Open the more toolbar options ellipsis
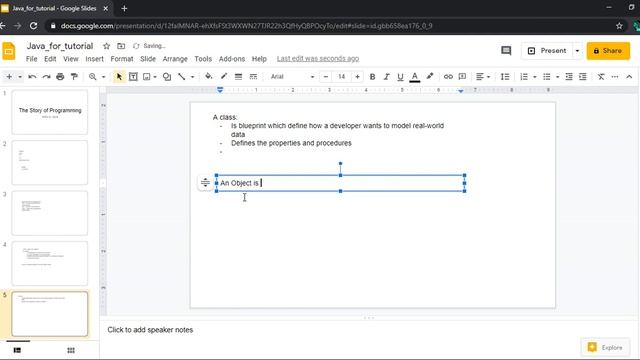The image size is (640, 360). tap(615, 76)
